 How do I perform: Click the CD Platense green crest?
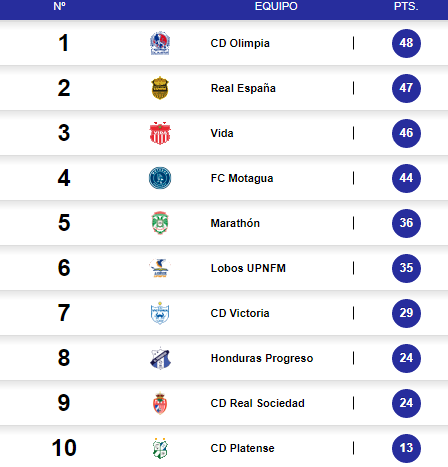click(x=160, y=448)
